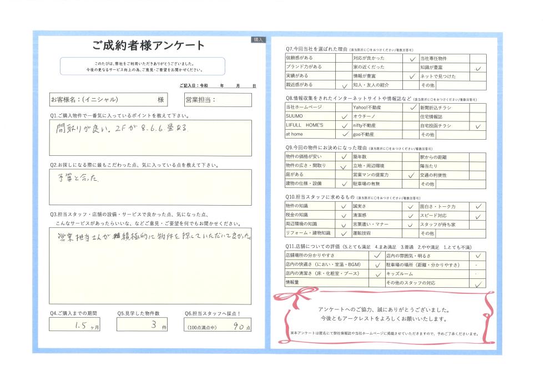Viewport: 555px width, 392px height.
Task: Toggle the 対応が良かった checkmark box
Action: [x=412, y=58]
